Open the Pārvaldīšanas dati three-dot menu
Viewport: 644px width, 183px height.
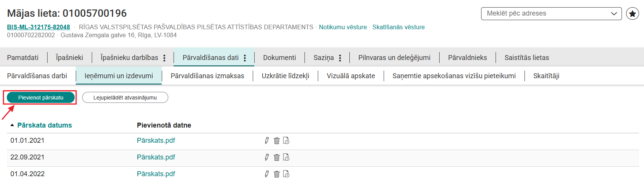245,58
